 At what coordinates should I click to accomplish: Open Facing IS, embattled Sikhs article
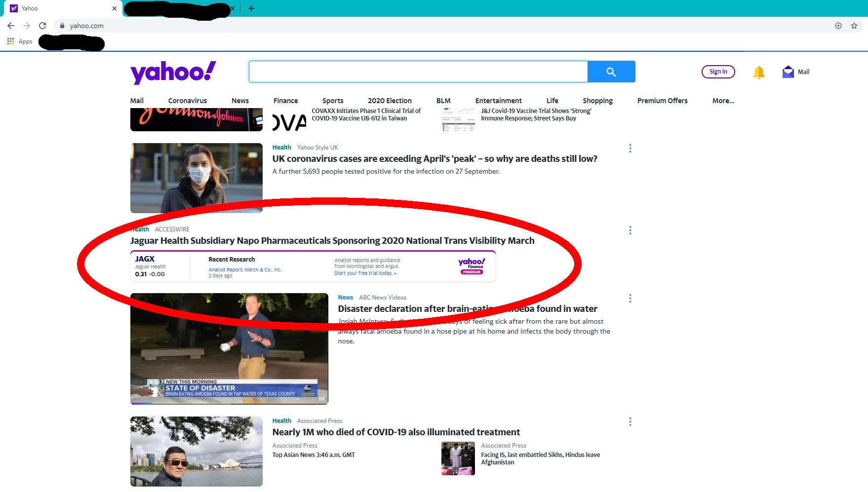[x=541, y=458]
